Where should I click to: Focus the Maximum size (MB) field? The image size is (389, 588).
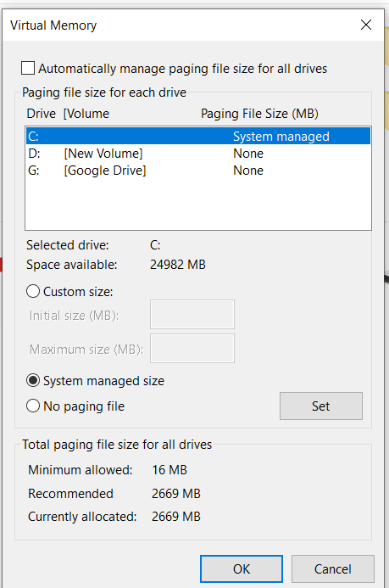pyautogui.click(x=192, y=349)
